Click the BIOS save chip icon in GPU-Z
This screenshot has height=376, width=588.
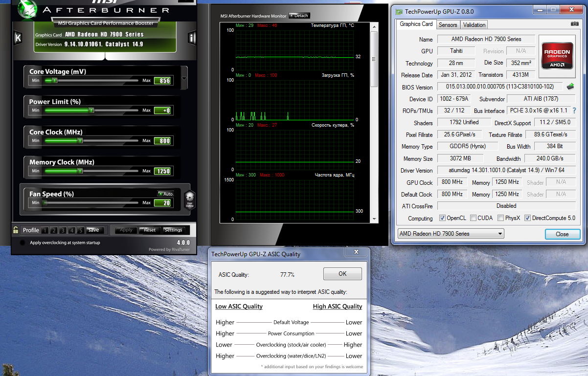[570, 87]
